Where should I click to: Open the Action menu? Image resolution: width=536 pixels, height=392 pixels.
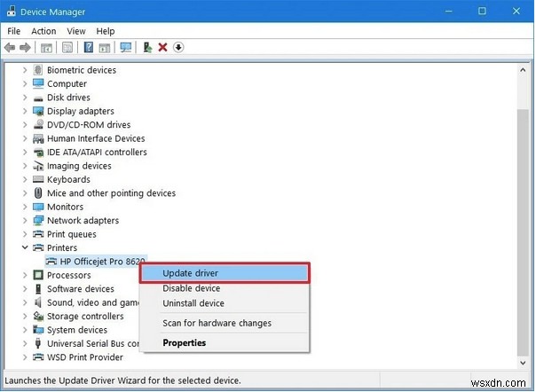(x=43, y=31)
